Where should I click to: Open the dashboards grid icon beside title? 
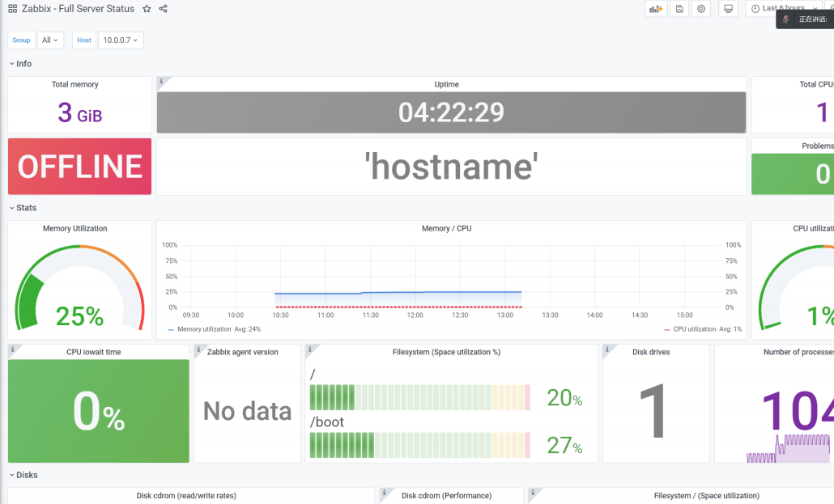click(12, 9)
